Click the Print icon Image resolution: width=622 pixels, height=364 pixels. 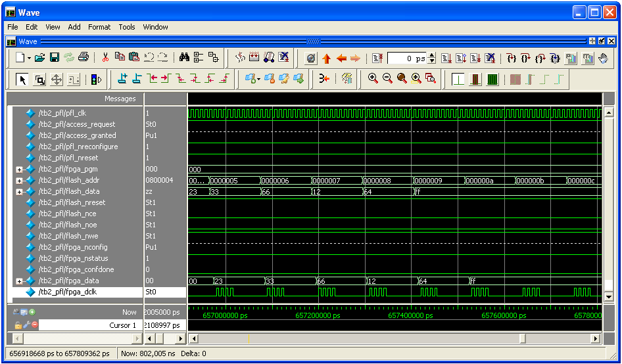(x=84, y=58)
